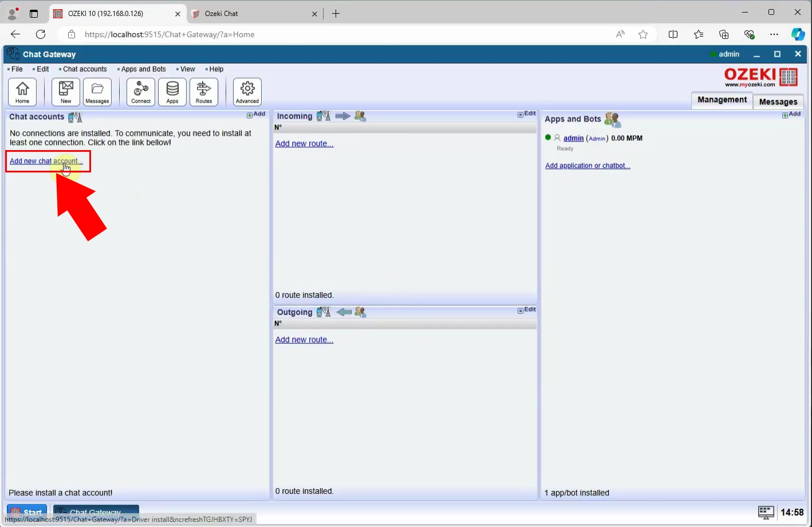Click the Read aloud icon in address bar
The height and width of the screenshot is (527, 812).
click(620, 34)
